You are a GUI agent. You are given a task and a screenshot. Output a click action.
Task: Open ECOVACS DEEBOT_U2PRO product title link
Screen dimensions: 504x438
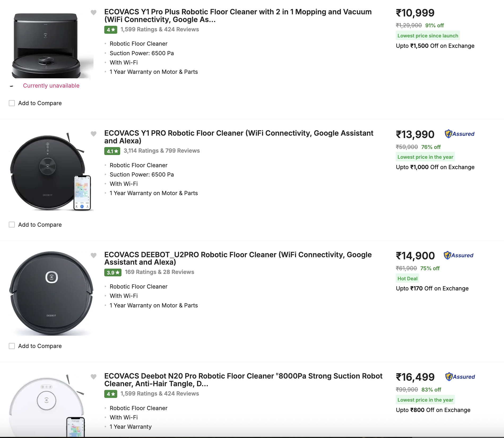click(238, 258)
